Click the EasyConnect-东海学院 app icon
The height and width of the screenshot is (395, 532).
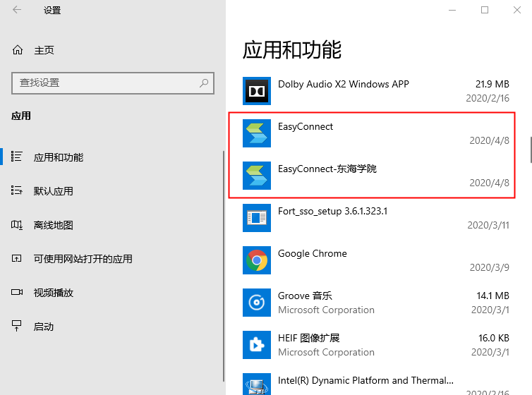tap(257, 176)
